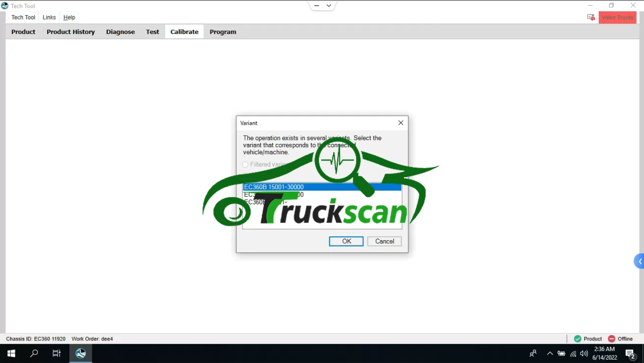
Task: Open the taskbar clock showing 2:36 AM
Action: (x=605, y=353)
